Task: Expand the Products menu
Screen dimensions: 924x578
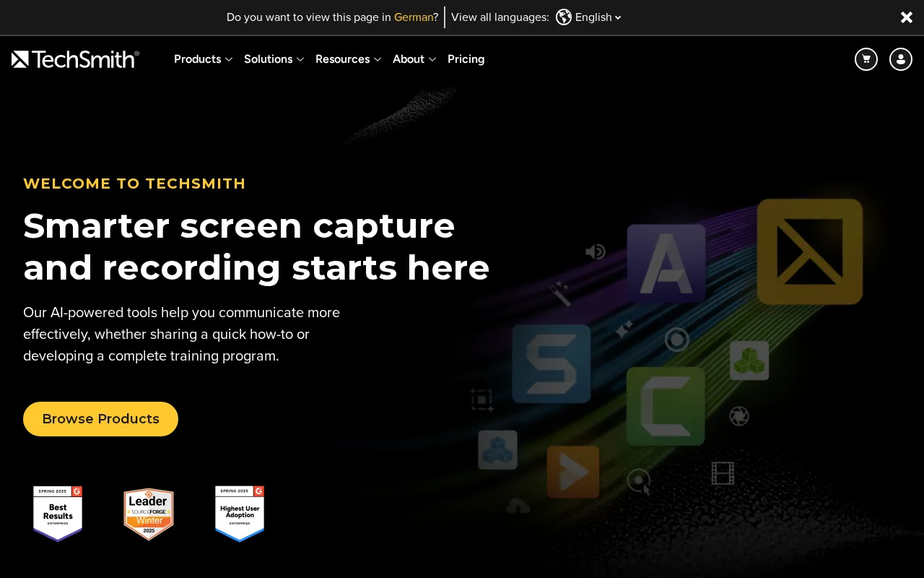Action: click(x=203, y=59)
